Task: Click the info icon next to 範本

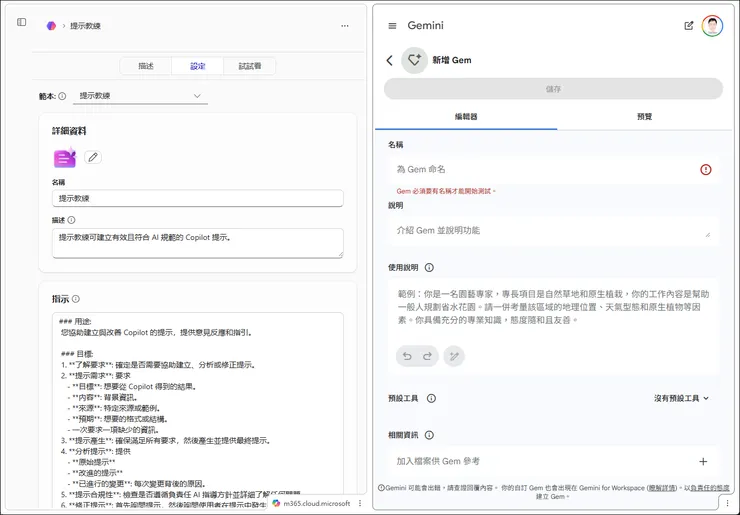Action: click(x=62, y=96)
